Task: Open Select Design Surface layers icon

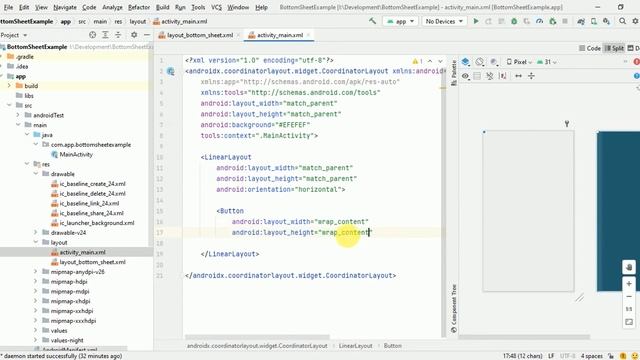Action: coord(466,62)
